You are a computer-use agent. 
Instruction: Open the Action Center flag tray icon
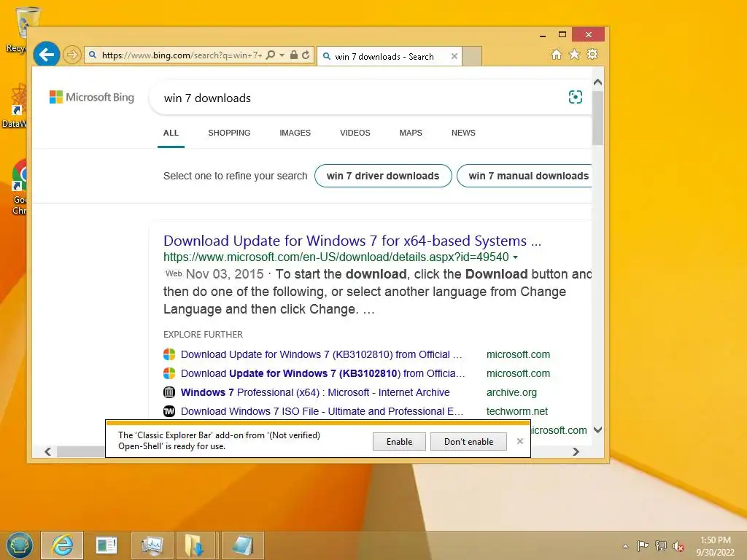[643, 545]
